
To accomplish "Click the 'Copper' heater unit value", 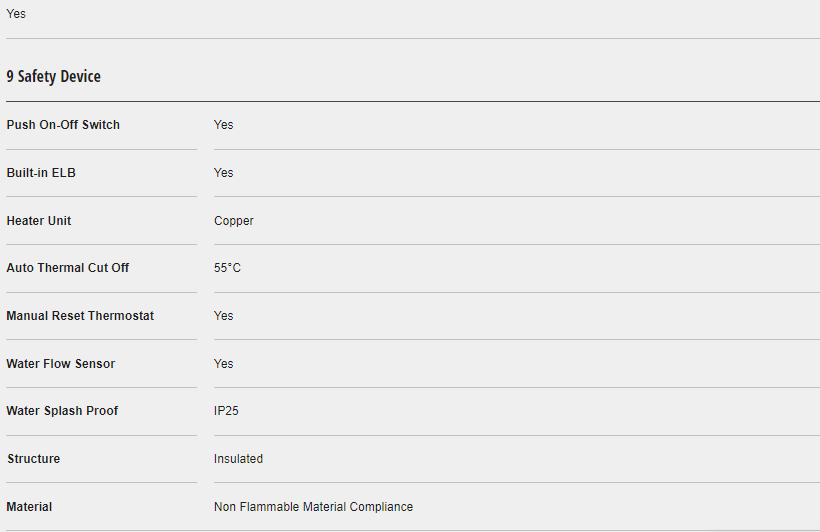I will pos(234,221).
